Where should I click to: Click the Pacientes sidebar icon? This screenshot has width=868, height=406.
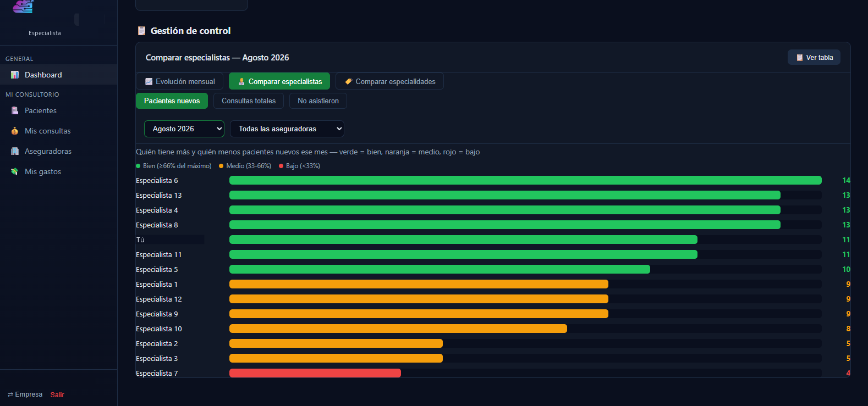(x=15, y=110)
